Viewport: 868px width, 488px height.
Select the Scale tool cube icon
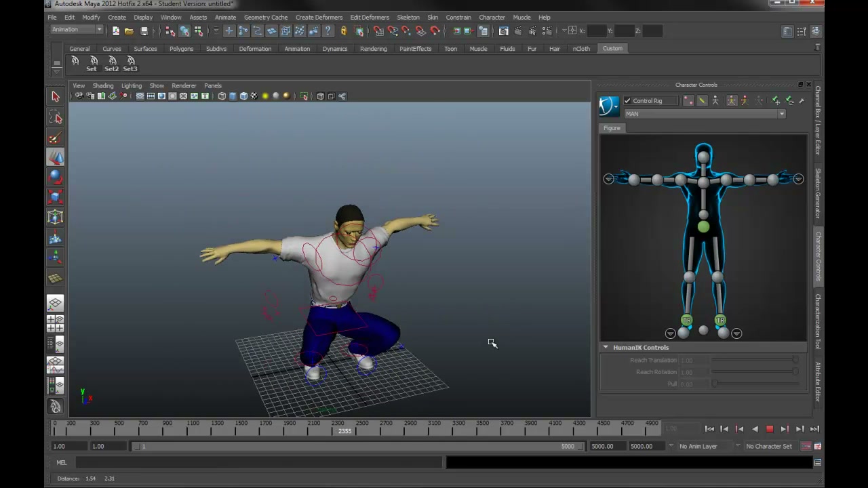click(x=56, y=197)
